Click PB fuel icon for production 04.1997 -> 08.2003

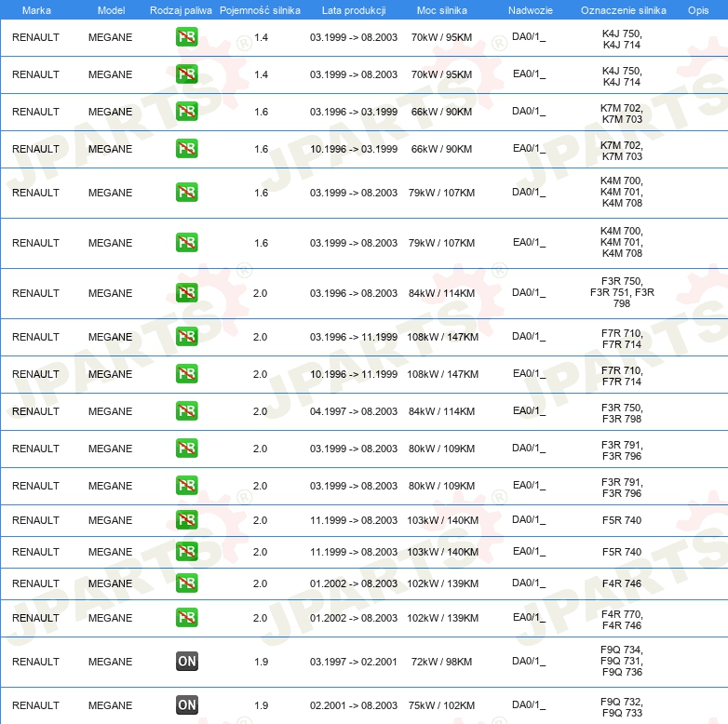pos(186,411)
